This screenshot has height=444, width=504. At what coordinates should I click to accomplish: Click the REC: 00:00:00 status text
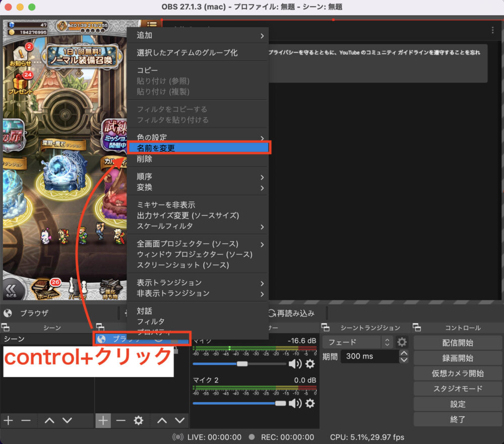tap(287, 437)
